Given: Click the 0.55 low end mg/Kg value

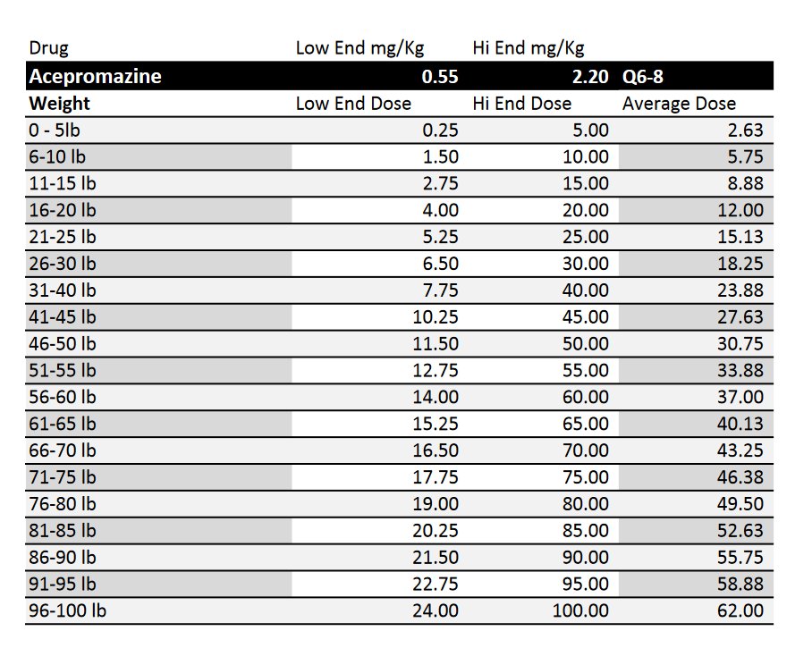Looking at the screenshot, I should pos(439,76).
